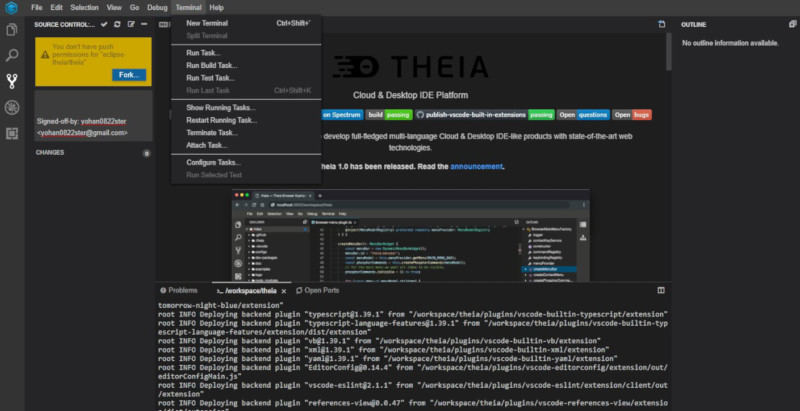800x411 pixels.
Task: Click the 'Cloud & Desktop IDE Platform' heading
Action: pyautogui.click(x=410, y=95)
